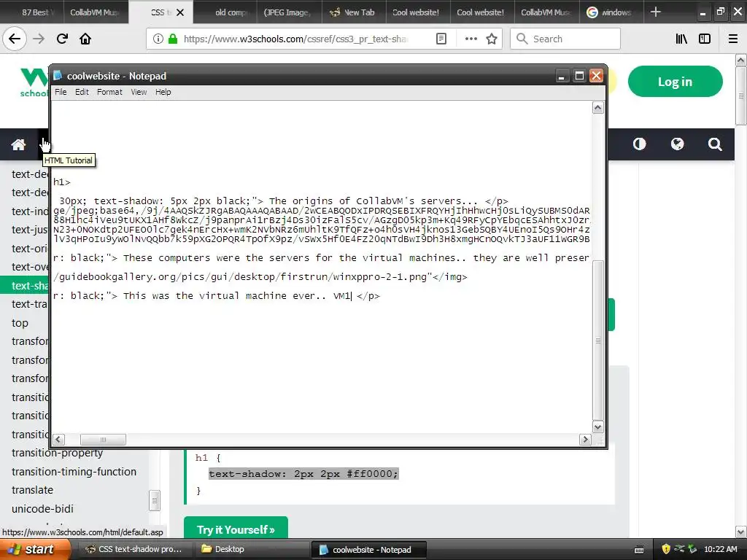This screenshot has width=747, height=560.
Task: Open the unicode-bidi sidebar link
Action: (x=42, y=508)
